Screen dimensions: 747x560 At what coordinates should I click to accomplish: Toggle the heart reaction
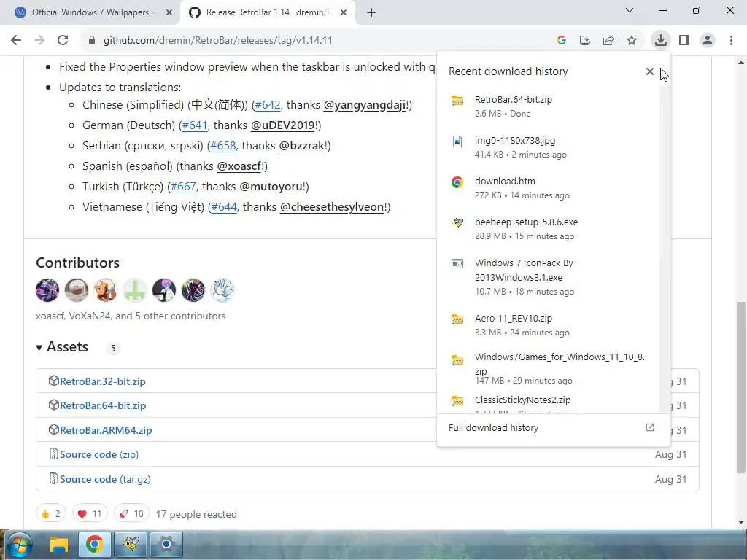(x=90, y=514)
